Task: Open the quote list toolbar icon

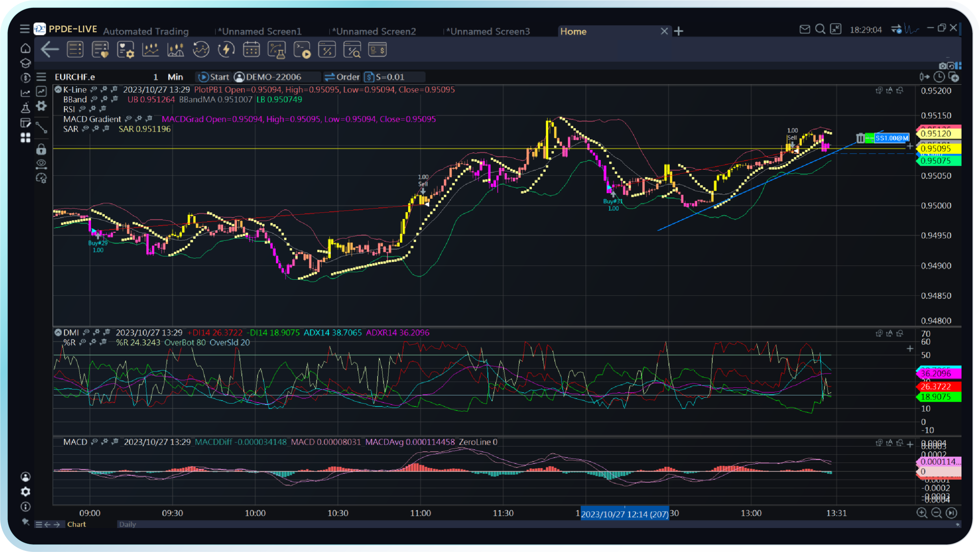Action: 75,50
